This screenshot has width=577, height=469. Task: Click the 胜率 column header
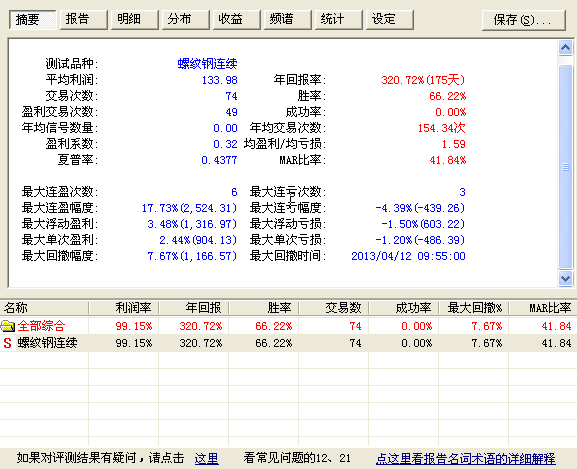pos(263,308)
